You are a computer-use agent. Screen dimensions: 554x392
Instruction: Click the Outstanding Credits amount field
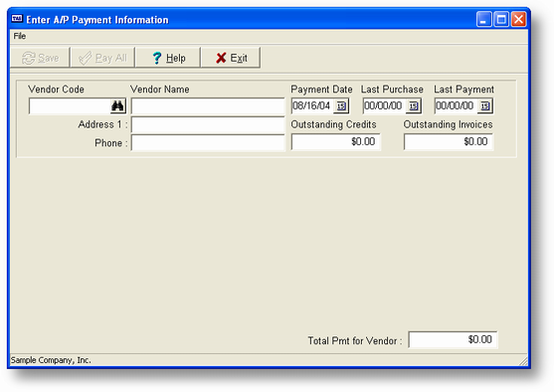pyautogui.click(x=335, y=141)
